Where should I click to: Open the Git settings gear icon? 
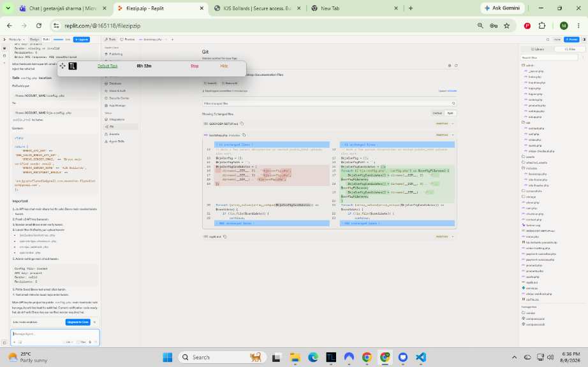(449, 66)
